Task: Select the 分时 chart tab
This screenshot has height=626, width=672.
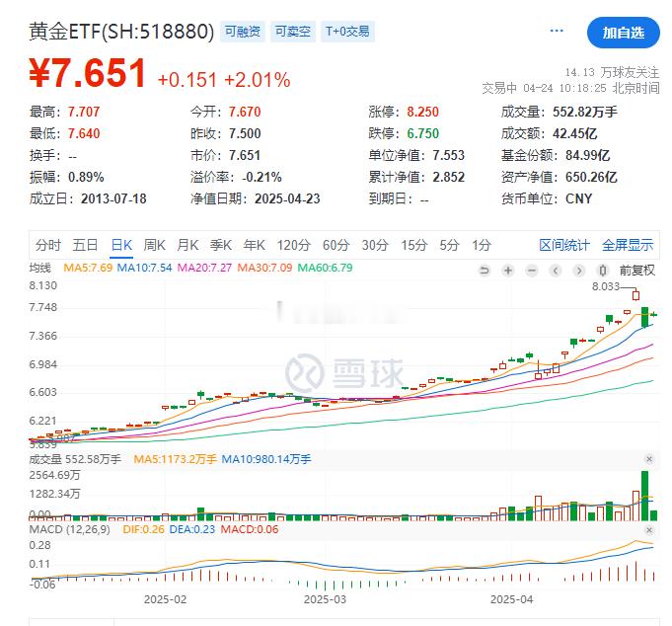Action: (x=48, y=245)
